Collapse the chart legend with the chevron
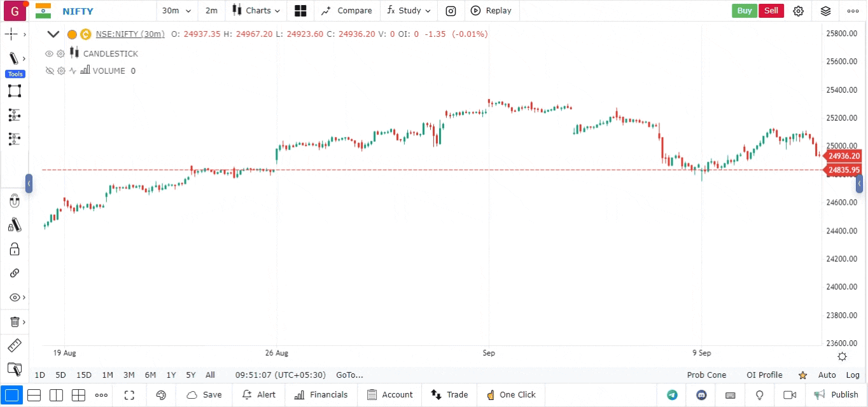The width and height of the screenshot is (868, 407). point(53,34)
